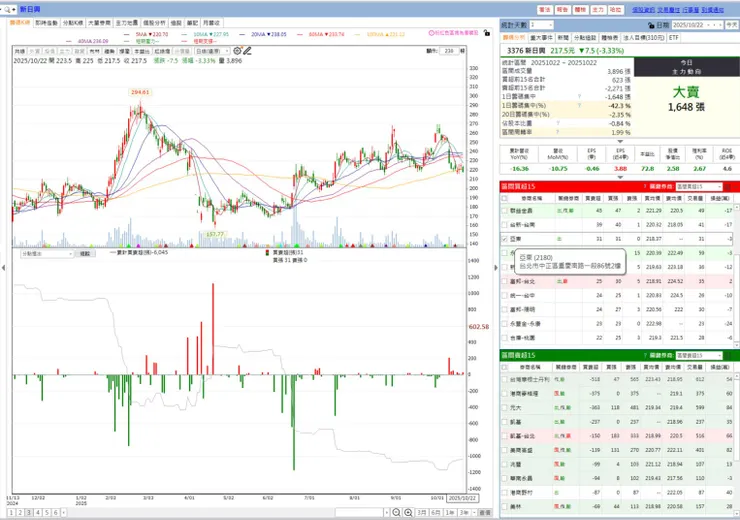Open the 關鍵券商 dropdown in 區間賣超15
This screenshot has width=740, height=520.
[699, 355]
